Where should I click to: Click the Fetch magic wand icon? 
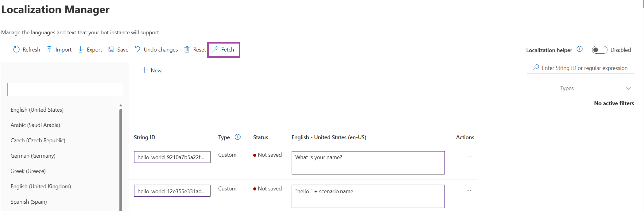click(215, 50)
